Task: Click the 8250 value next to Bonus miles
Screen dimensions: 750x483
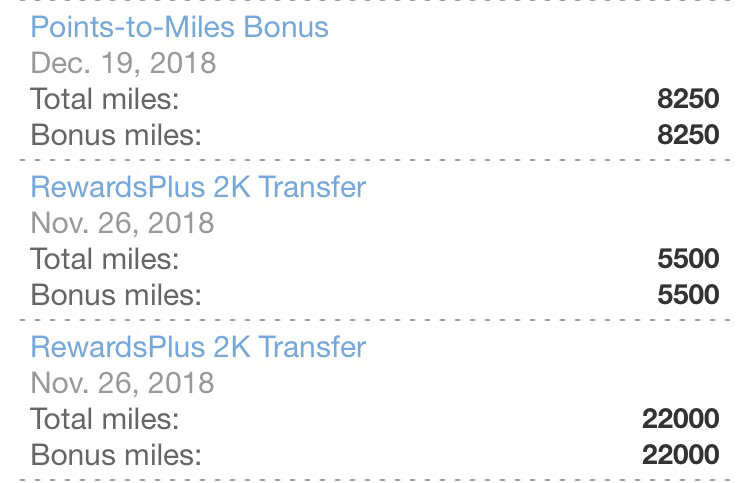Action: tap(688, 135)
